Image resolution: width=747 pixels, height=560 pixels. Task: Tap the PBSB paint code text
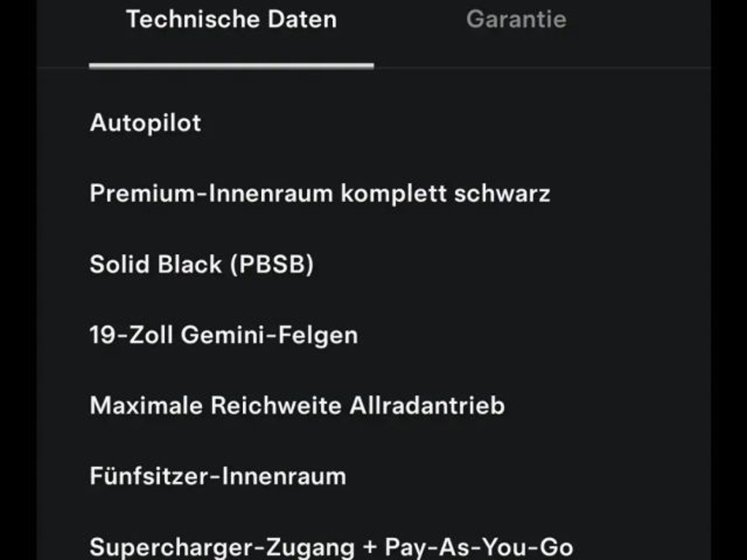click(x=272, y=264)
